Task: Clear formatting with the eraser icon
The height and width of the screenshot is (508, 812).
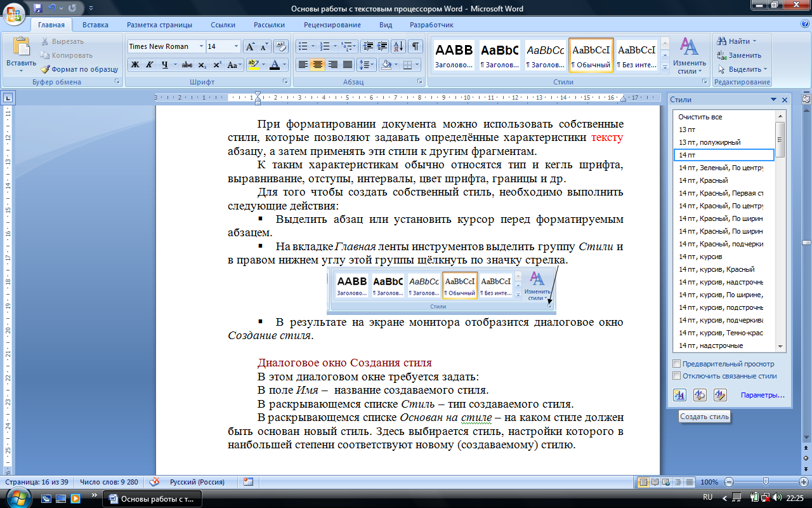Action: pos(281,46)
